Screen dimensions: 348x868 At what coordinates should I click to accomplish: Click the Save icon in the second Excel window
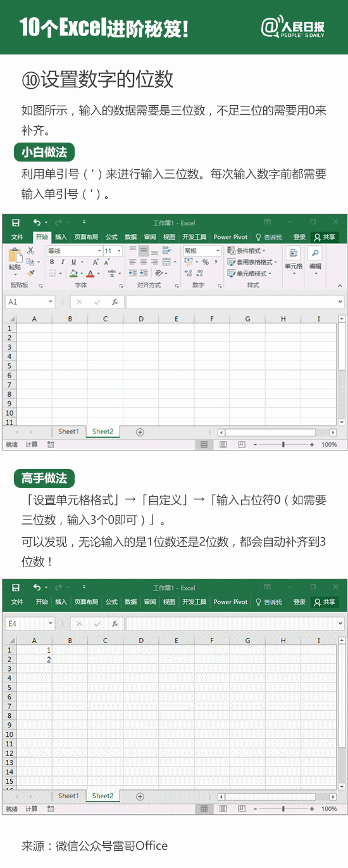pos(16,587)
